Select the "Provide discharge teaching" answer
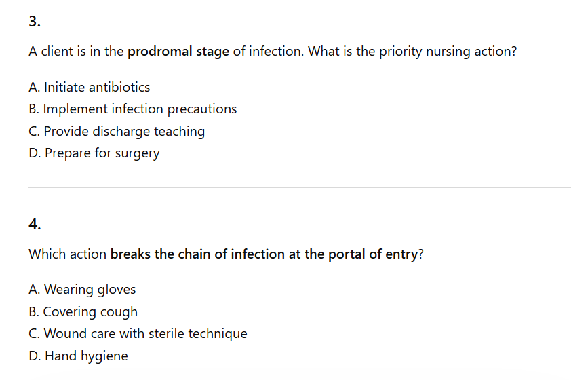 117,131
